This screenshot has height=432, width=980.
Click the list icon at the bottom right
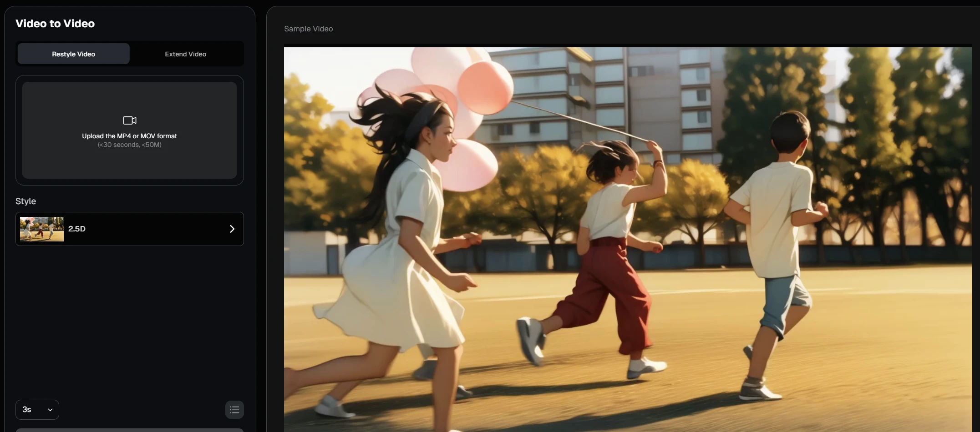tap(234, 409)
